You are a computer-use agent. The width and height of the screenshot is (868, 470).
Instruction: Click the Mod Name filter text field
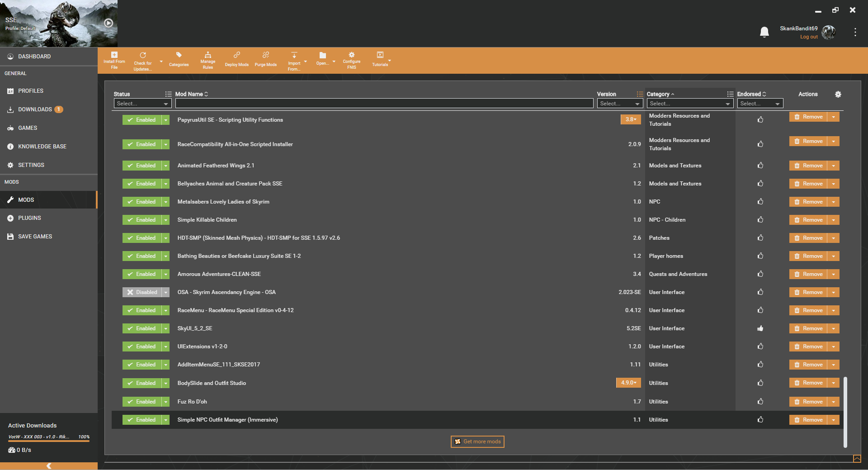(384, 104)
